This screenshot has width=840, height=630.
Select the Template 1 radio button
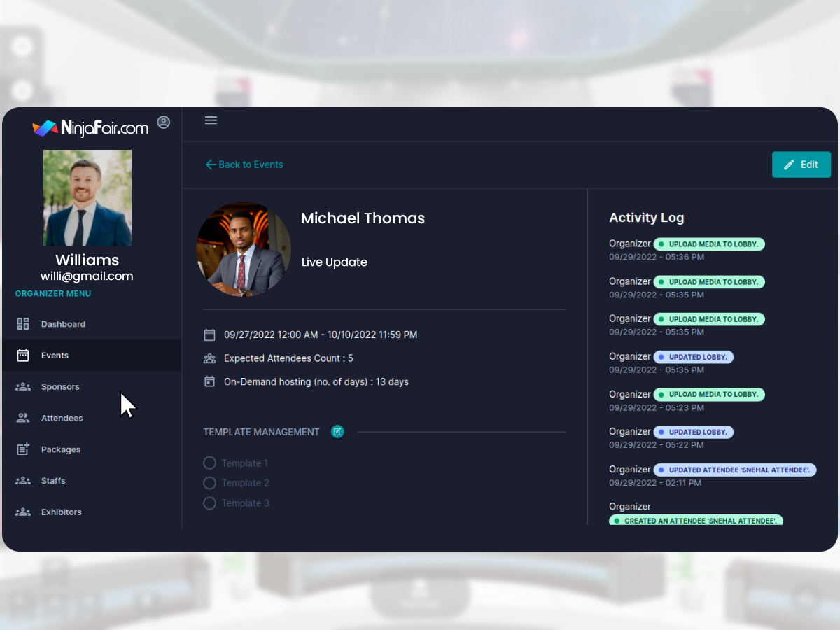coord(209,463)
